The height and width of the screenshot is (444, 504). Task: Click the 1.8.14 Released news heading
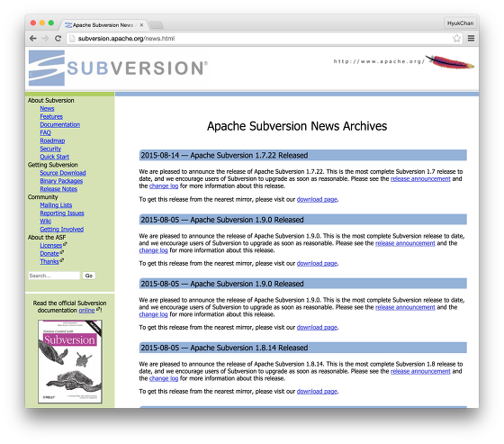pos(302,348)
